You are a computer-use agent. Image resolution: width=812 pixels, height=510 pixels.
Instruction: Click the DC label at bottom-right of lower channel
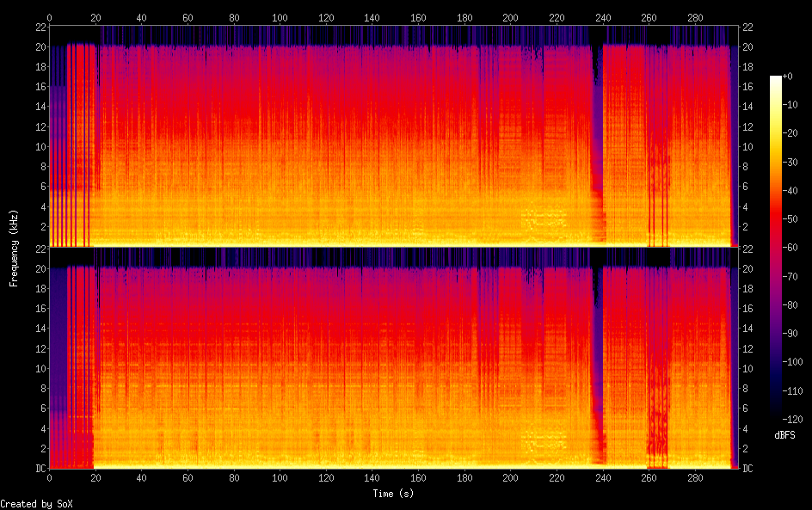[x=747, y=468]
